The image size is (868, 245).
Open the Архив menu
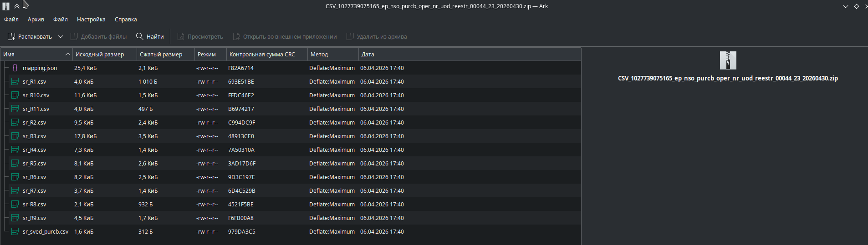[x=36, y=20]
